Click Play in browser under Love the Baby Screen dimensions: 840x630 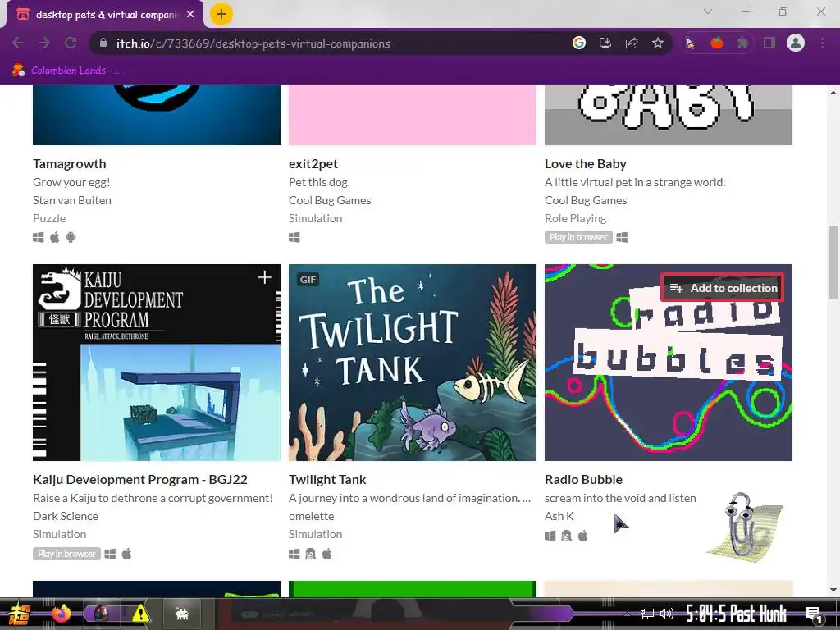tap(578, 237)
